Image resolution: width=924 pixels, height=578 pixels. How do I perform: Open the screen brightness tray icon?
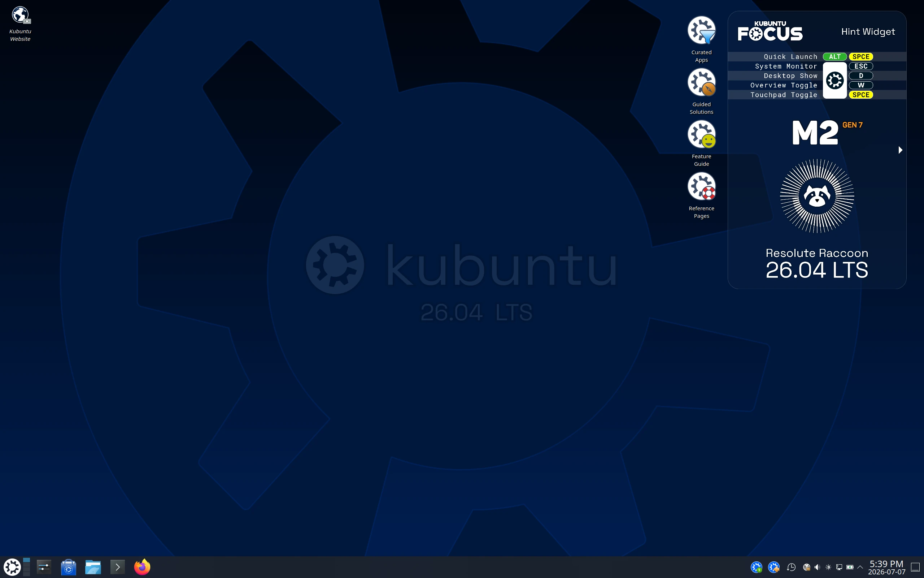(x=828, y=567)
